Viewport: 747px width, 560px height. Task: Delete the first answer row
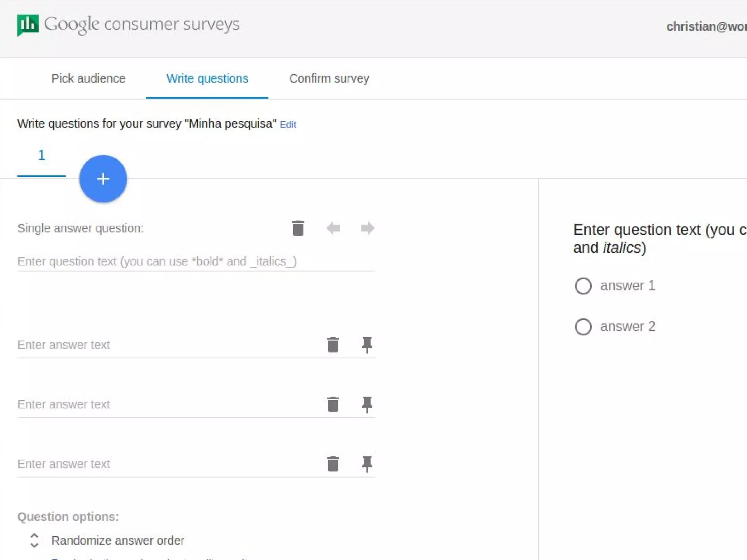click(x=333, y=345)
